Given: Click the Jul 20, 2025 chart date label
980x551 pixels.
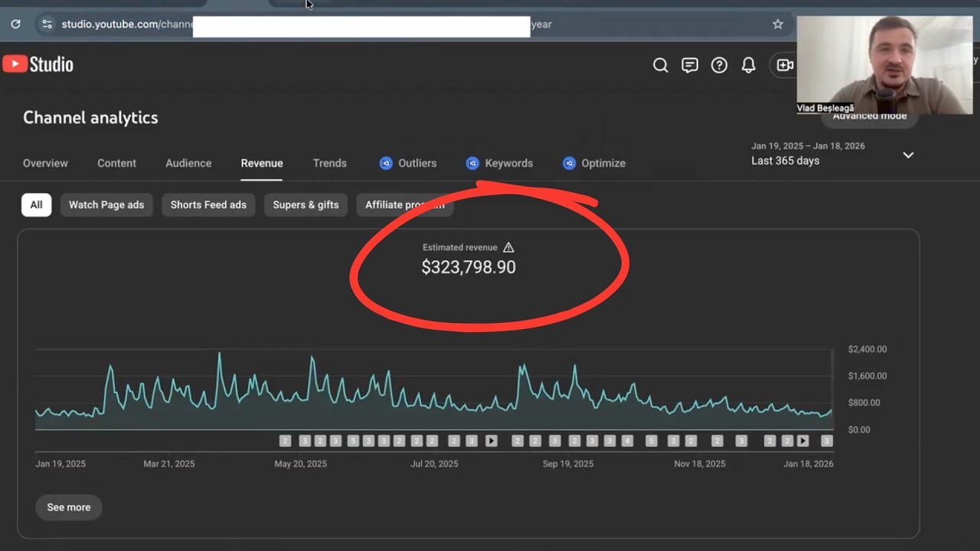Looking at the screenshot, I should coord(435,464).
